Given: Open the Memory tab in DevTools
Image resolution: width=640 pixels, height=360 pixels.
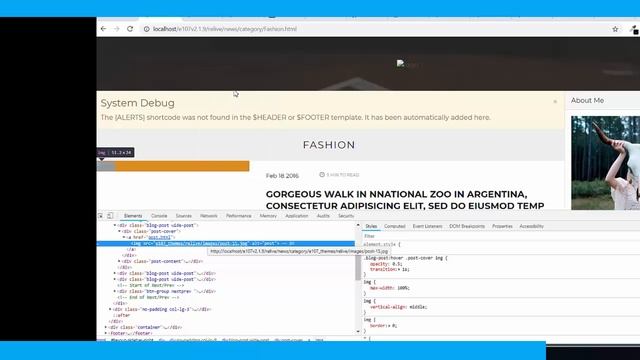Looking at the screenshot, I should 268,216.
